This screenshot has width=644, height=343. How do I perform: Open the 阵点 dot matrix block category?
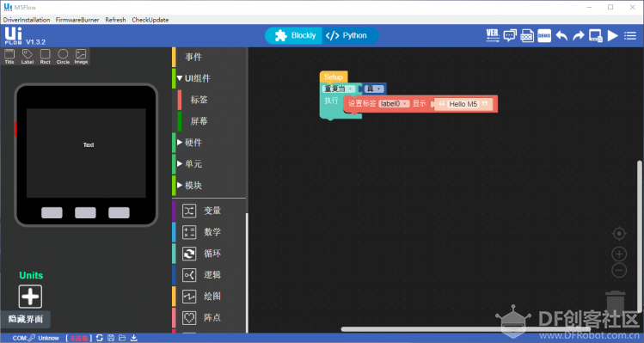(x=209, y=317)
